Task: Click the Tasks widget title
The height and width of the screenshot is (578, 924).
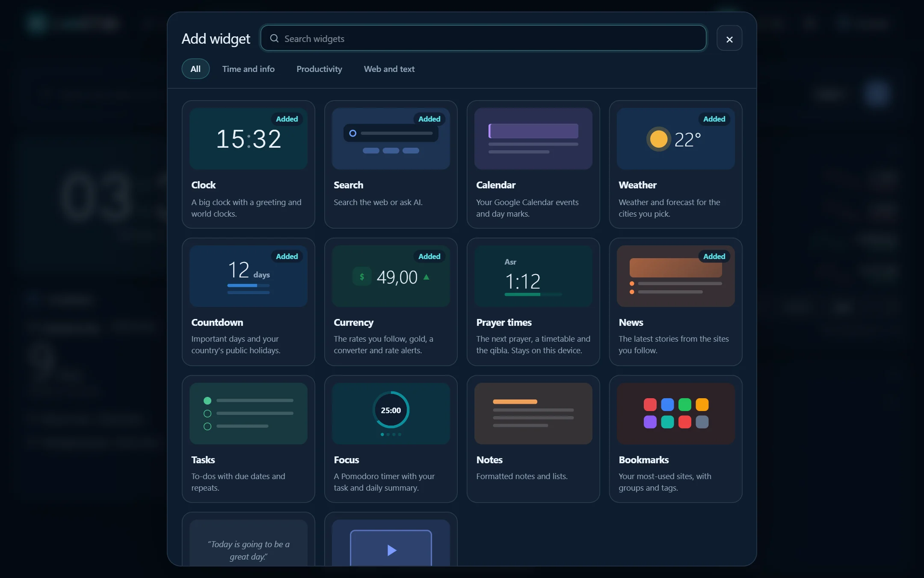Action: pos(203,460)
